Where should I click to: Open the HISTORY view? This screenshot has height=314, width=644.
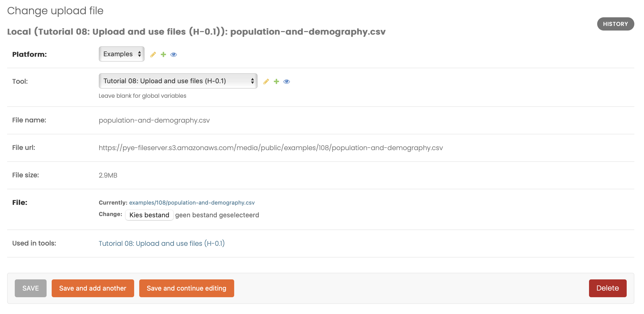[x=615, y=24]
